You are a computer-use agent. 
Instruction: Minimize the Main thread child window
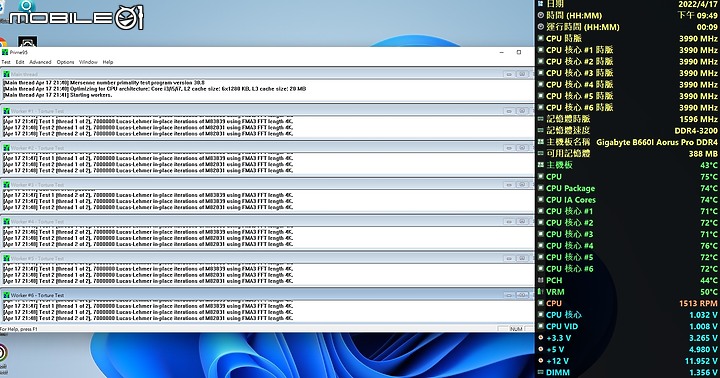(509, 74)
